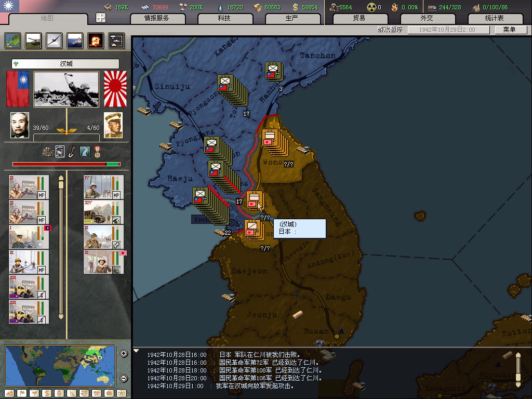This screenshot has height=399, width=532.
Task: Select the Japanese unit card with sun flag
Action: point(103,262)
